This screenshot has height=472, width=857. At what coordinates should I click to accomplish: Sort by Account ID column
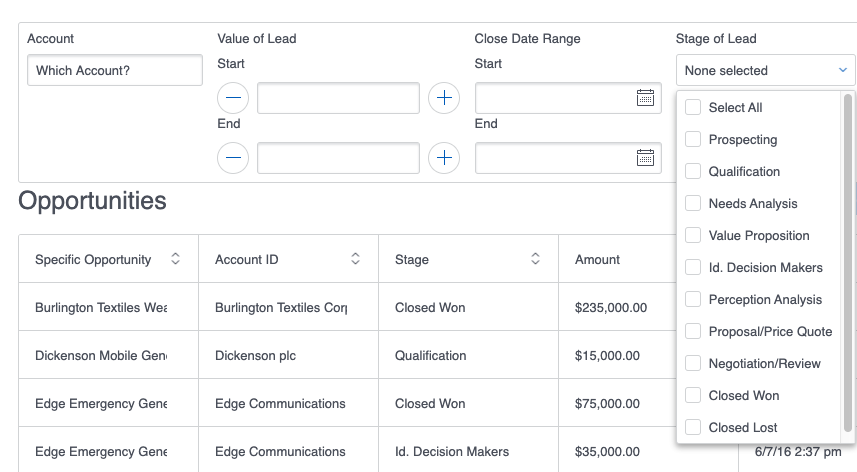(355, 259)
